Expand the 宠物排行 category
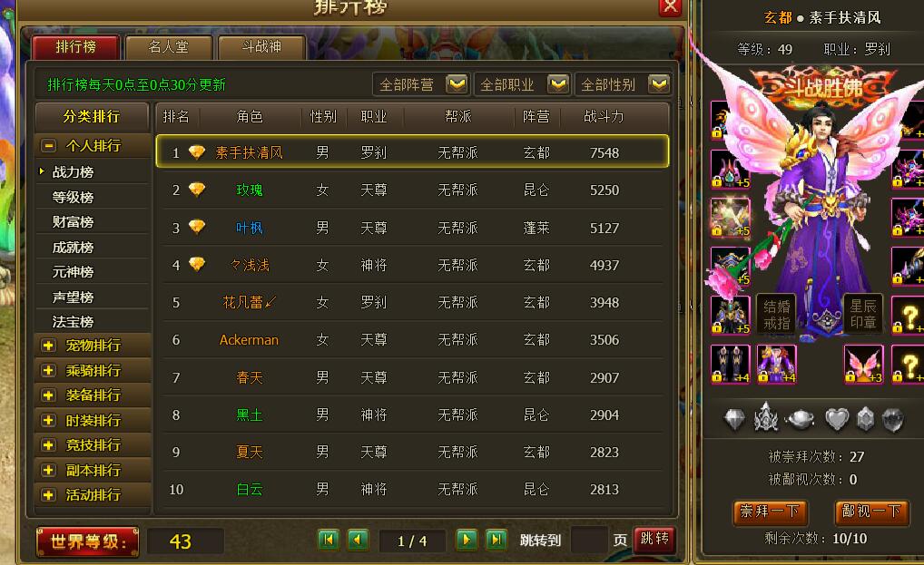Screen dimensions: 924x565 pos(49,346)
